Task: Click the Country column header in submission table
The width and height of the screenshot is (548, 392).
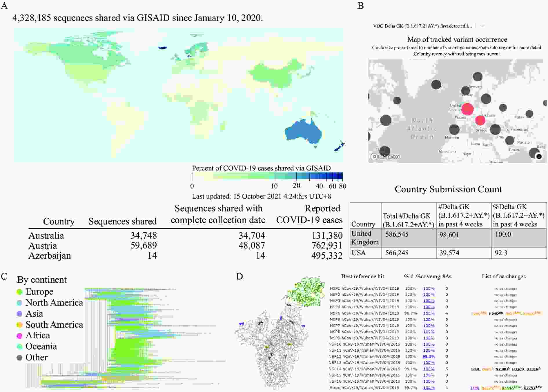Action: (363, 224)
